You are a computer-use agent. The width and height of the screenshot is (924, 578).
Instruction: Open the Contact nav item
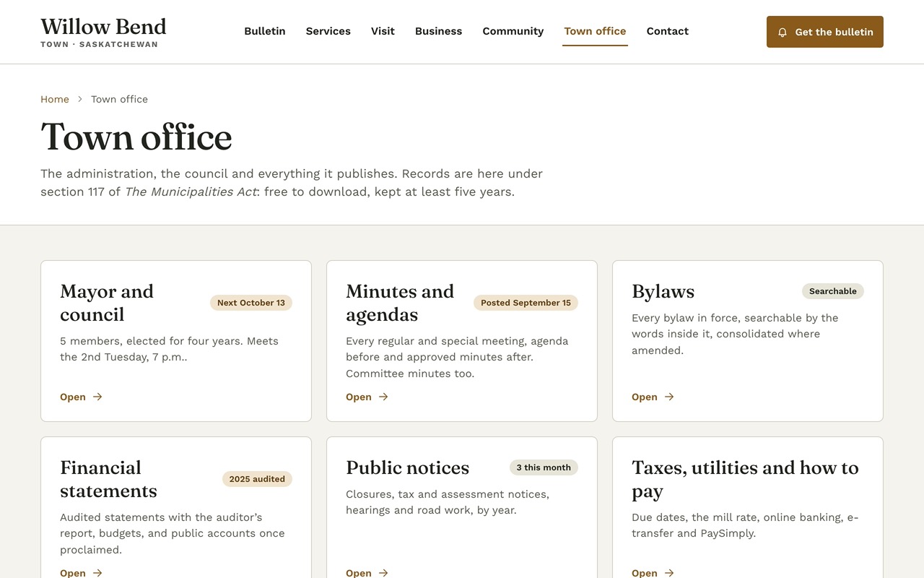point(668,31)
